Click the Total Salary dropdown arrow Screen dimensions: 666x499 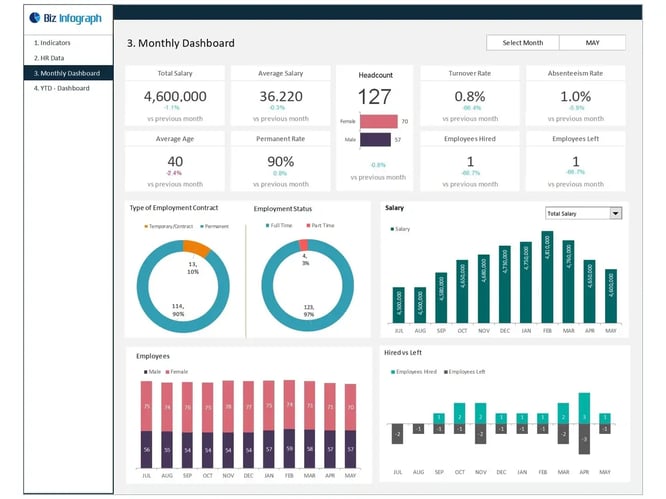click(x=615, y=213)
